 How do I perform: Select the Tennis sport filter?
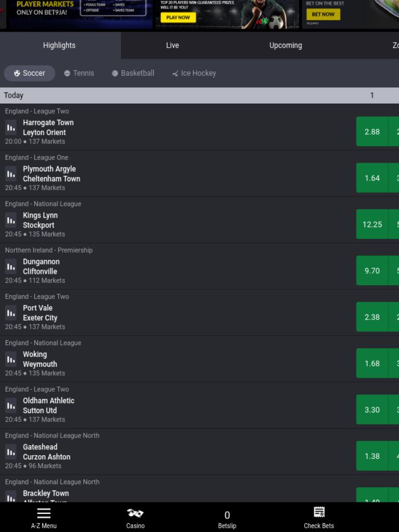click(x=79, y=73)
